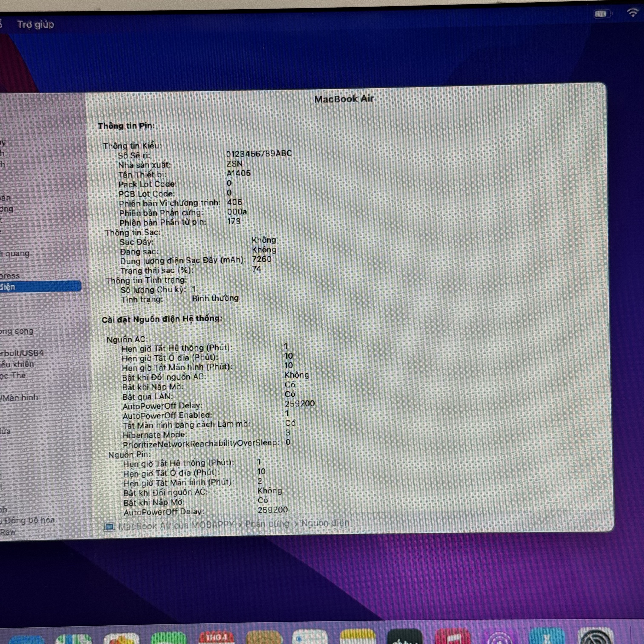Click the Wi-Fi status icon in menu bar
644x644 pixels.
[x=632, y=13]
